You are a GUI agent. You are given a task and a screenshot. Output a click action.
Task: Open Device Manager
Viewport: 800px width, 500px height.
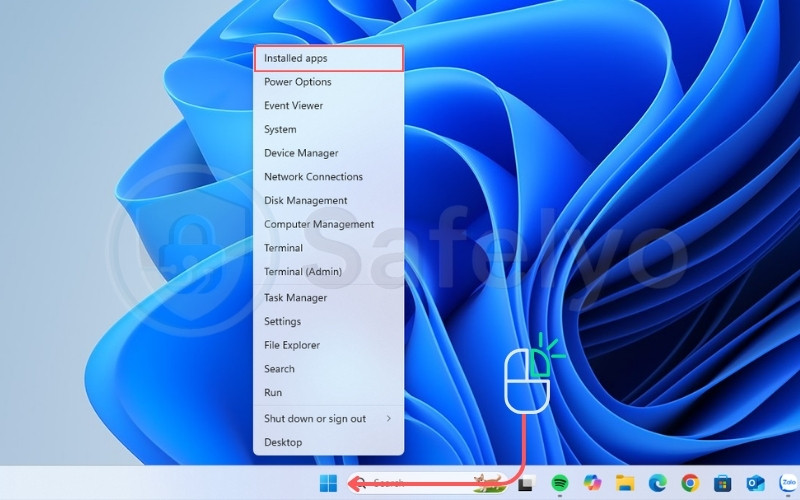(329, 153)
